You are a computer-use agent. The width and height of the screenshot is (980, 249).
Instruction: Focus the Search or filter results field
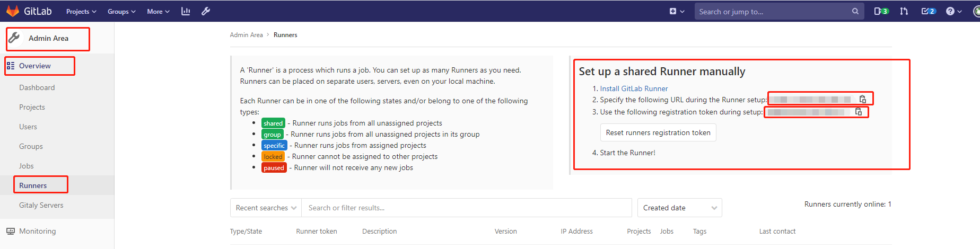coord(467,208)
